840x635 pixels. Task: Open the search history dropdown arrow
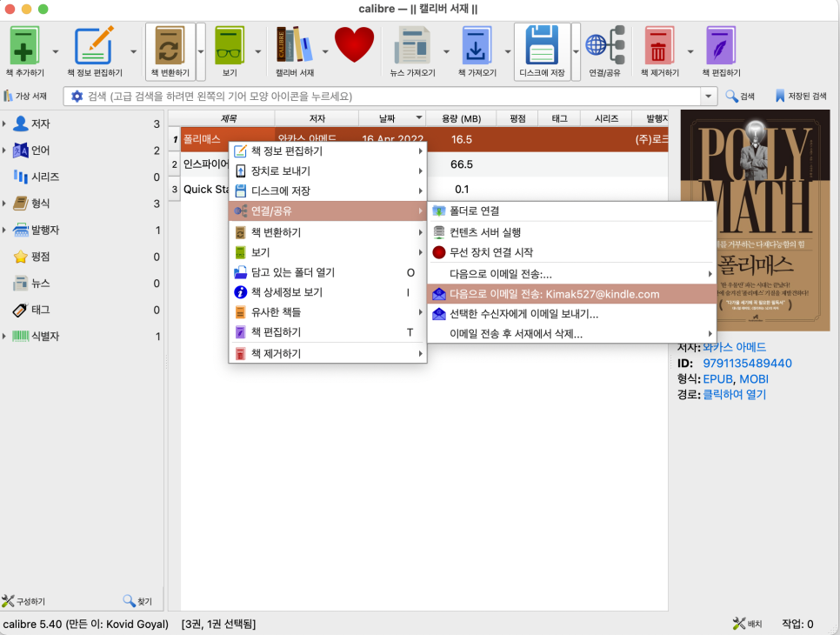coord(709,97)
